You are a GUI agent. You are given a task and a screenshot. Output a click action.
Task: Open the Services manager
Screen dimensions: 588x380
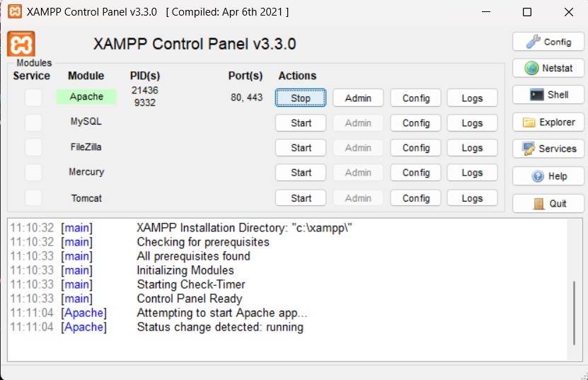[548, 149]
